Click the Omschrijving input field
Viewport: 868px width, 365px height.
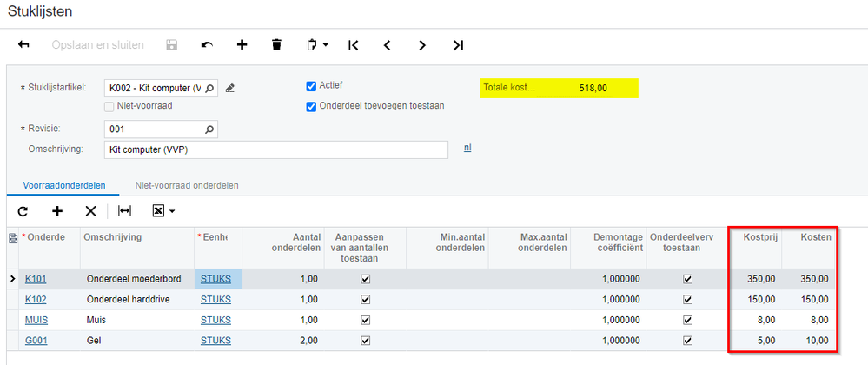tap(276, 149)
